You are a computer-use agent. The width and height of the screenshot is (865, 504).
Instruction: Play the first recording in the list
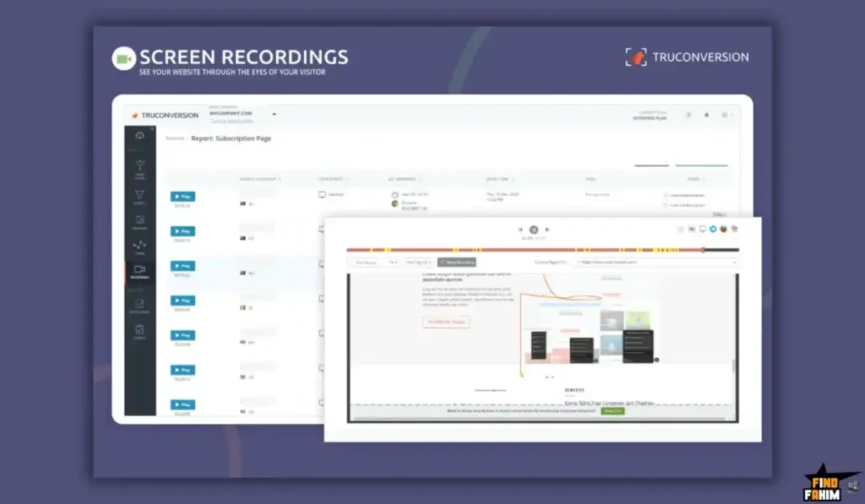click(x=182, y=196)
